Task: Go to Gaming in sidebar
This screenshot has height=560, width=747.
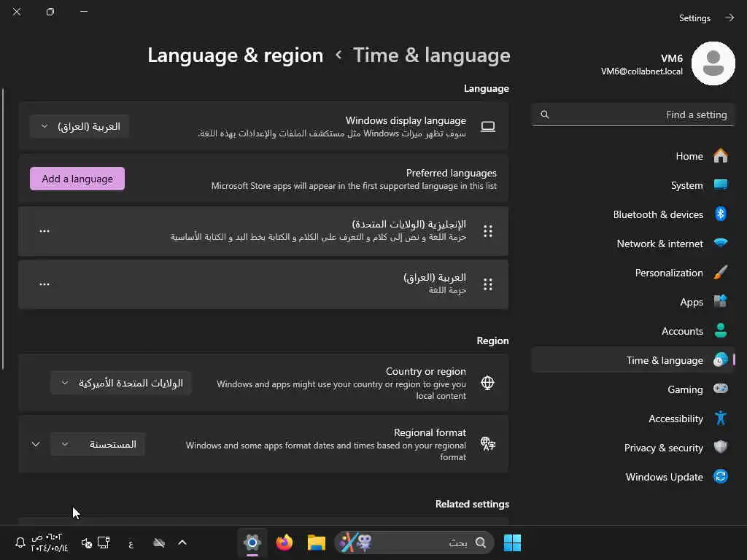Action: [x=633, y=389]
